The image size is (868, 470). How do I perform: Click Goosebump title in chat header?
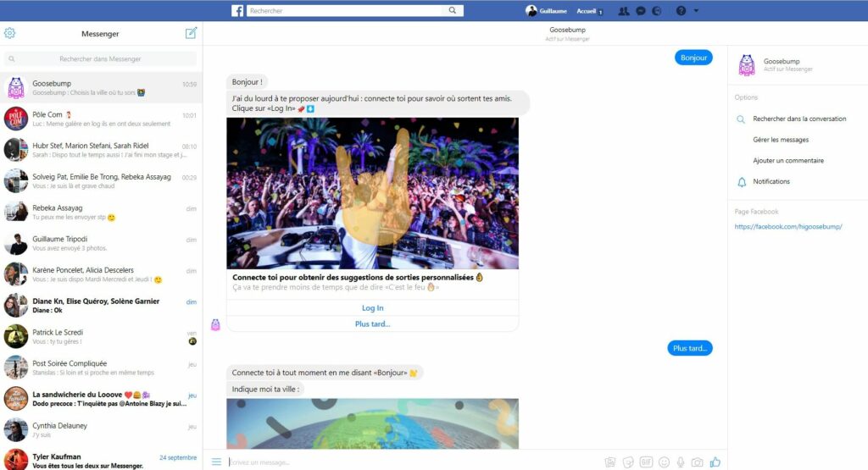coord(567,30)
